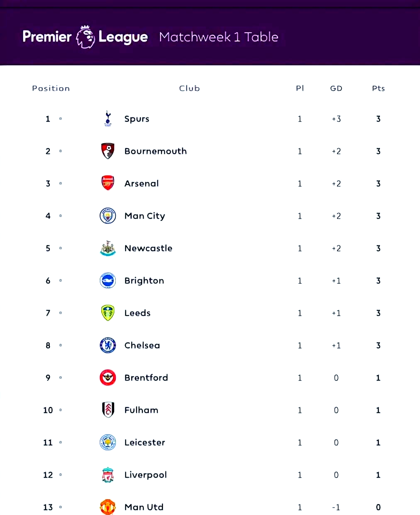Click the Brighton club badge
The height and width of the screenshot is (515, 420).
[x=108, y=281]
